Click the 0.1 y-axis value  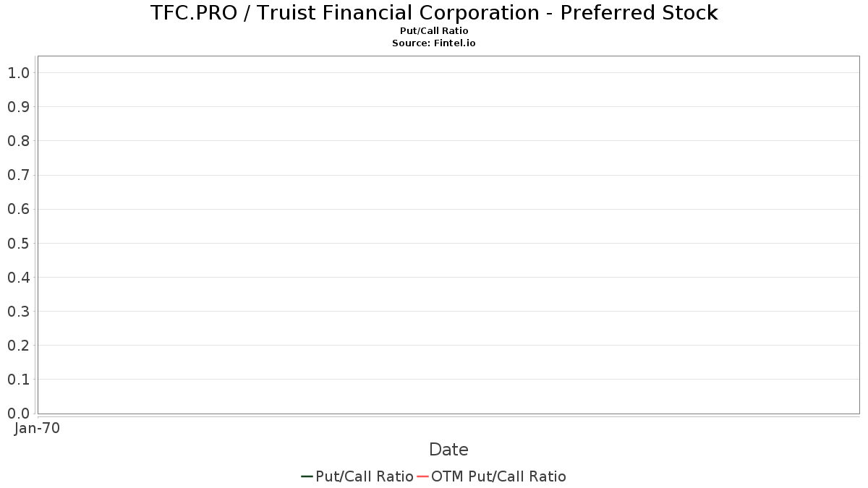(x=19, y=379)
